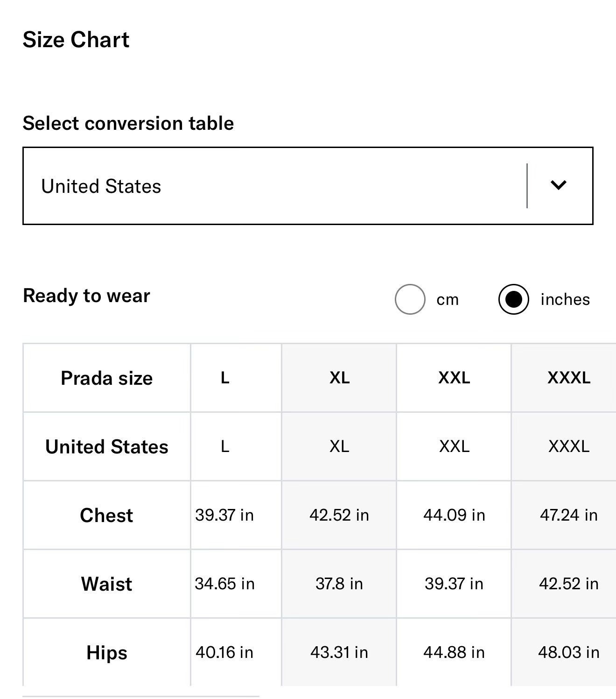Screen dimensions: 616x699
Task: Click the dropdown chevron arrow icon
Action: click(558, 185)
